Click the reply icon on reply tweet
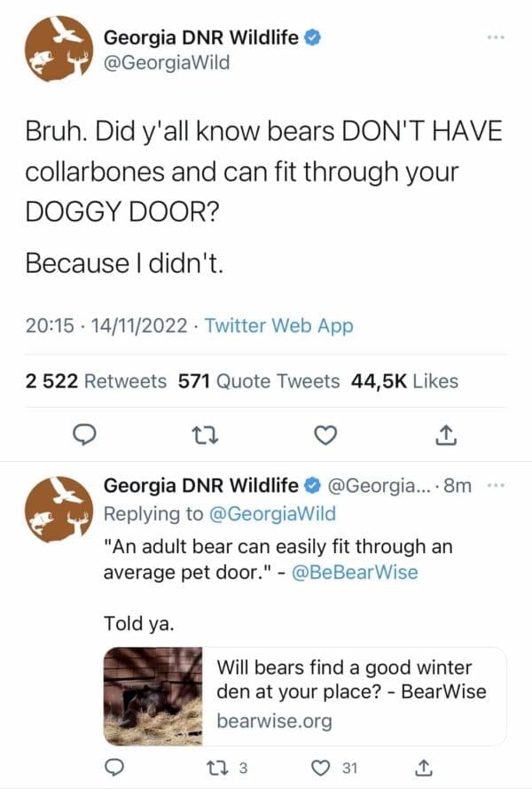This screenshot has height=789, width=532. coord(114,766)
